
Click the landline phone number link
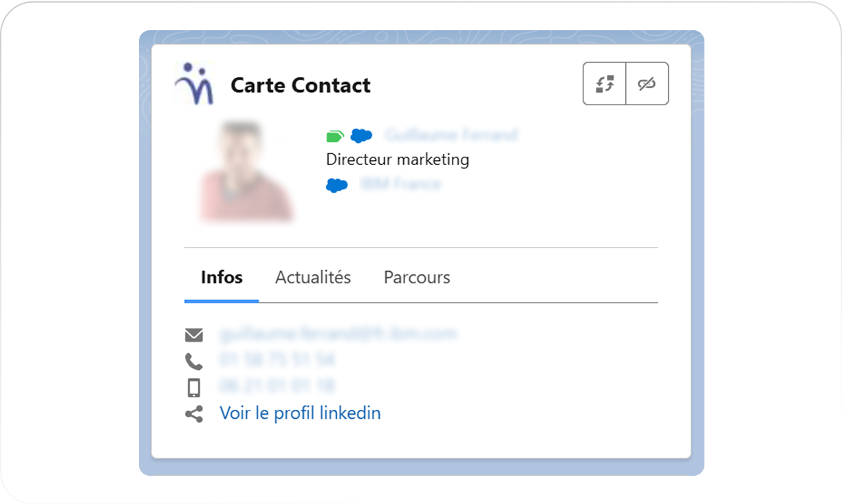click(x=277, y=360)
